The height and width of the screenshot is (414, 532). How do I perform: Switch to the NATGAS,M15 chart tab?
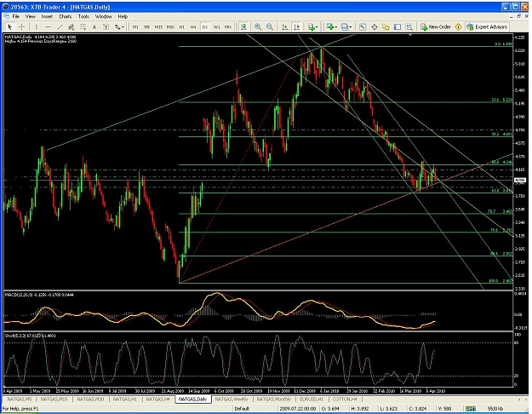tap(54, 400)
